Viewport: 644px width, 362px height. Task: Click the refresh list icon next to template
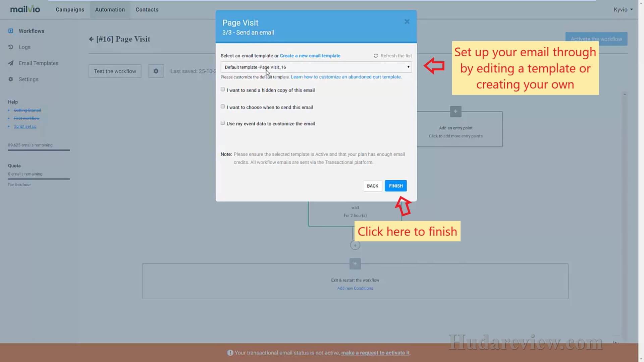pyautogui.click(x=376, y=56)
